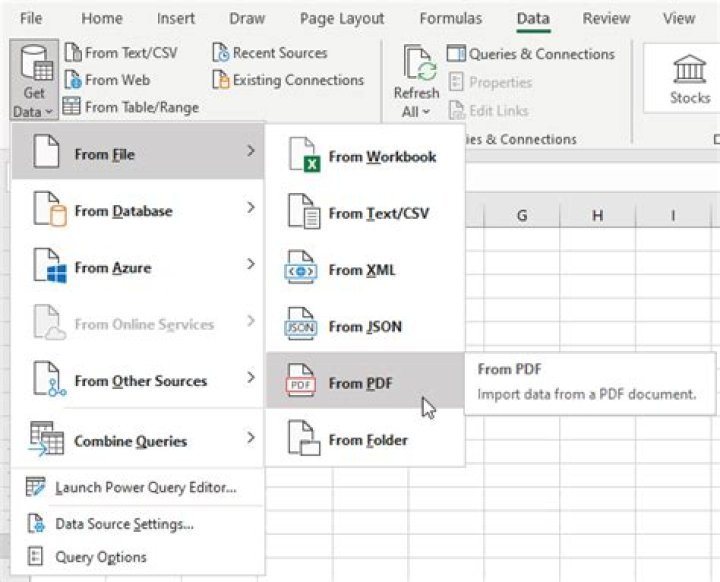Image resolution: width=720 pixels, height=582 pixels.
Task: Switch to the Draw ribbon tab
Action: [x=247, y=18]
